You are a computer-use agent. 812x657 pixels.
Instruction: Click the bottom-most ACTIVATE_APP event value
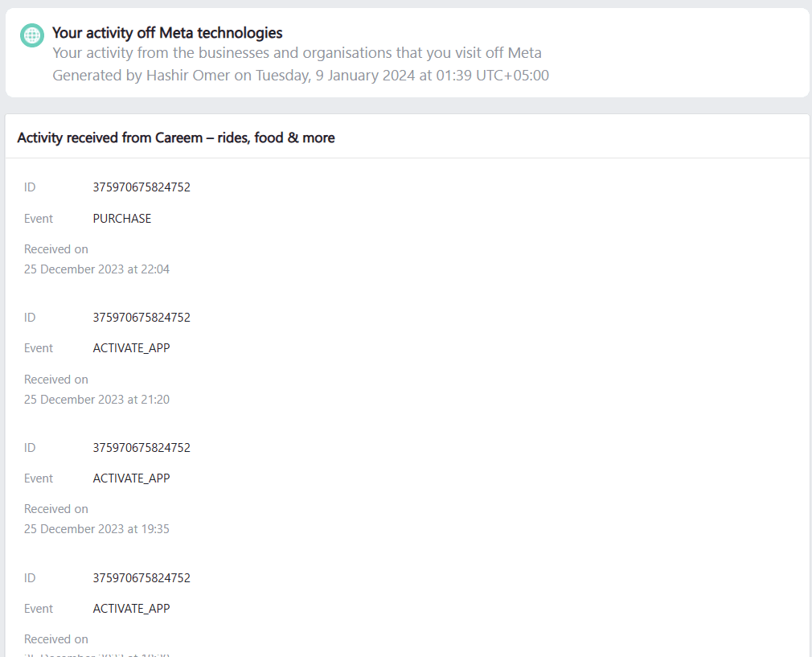click(131, 609)
